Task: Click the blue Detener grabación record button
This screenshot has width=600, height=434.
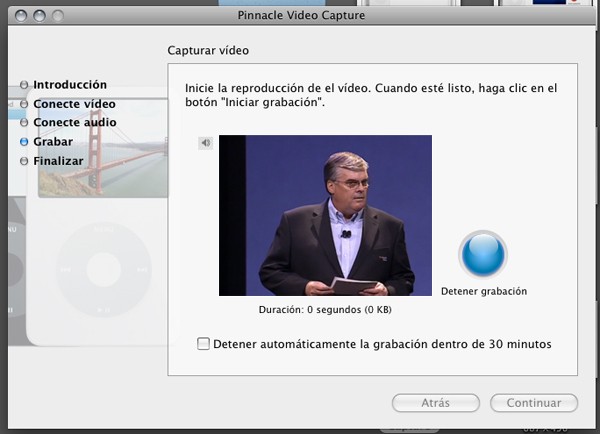Action: pyautogui.click(x=483, y=255)
